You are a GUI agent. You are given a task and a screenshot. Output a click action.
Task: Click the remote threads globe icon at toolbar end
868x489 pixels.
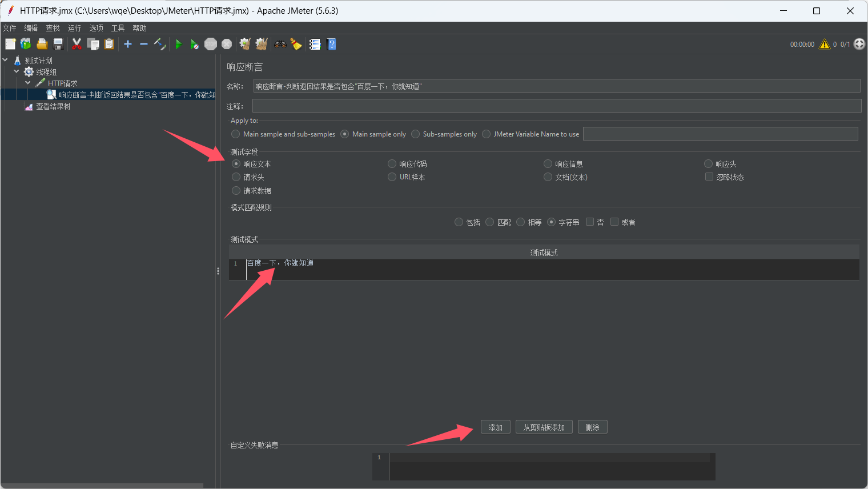[x=859, y=44]
